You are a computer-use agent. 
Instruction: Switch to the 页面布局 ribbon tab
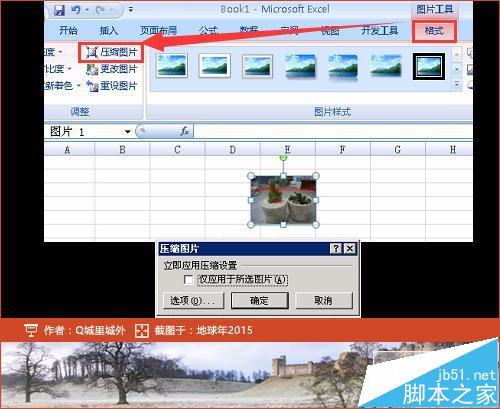click(158, 31)
